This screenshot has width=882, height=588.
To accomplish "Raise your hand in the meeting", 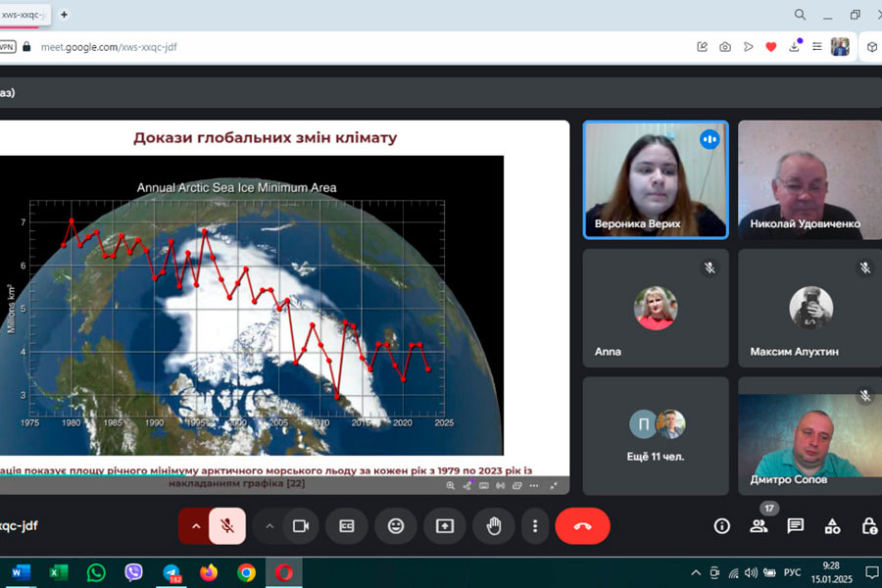I will click(x=494, y=526).
